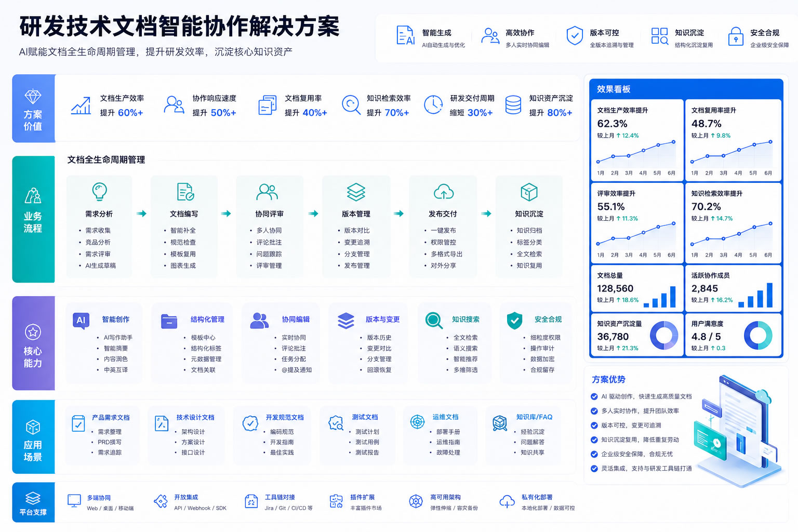Image resolution: width=798 pixels, height=532 pixels.
Task: Select the 私有化部署 cloud plus icon
Action: [507, 501]
